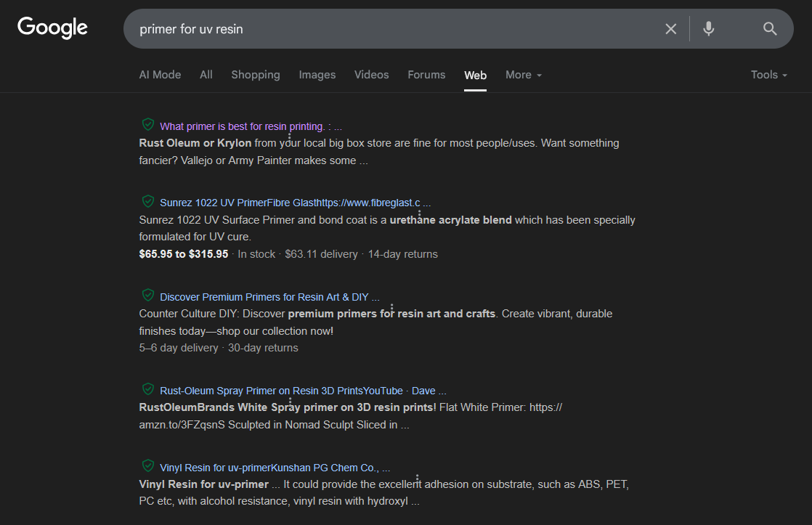Open the Images tab
This screenshot has height=525, width=812.
(317, 75)
